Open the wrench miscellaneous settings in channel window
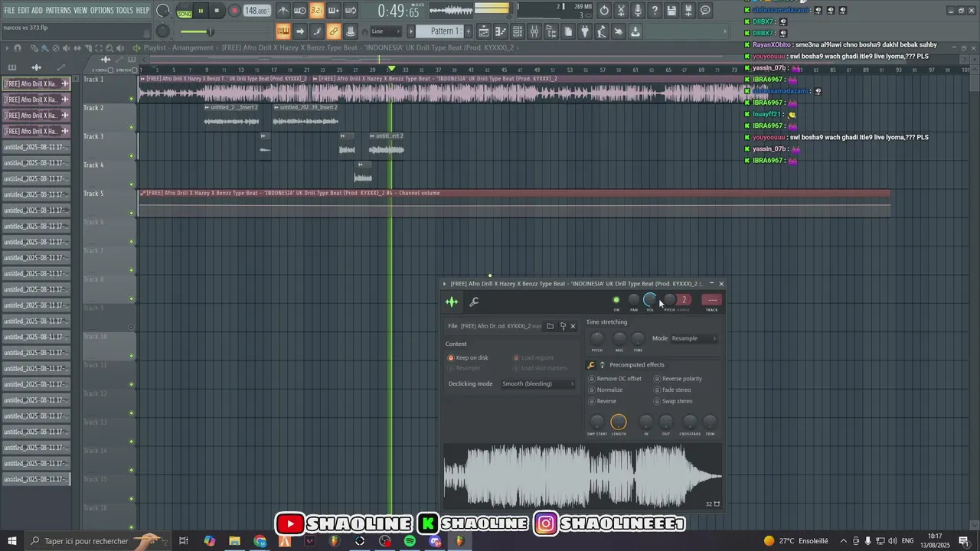 pyautogui.click(x=474, y=302)
